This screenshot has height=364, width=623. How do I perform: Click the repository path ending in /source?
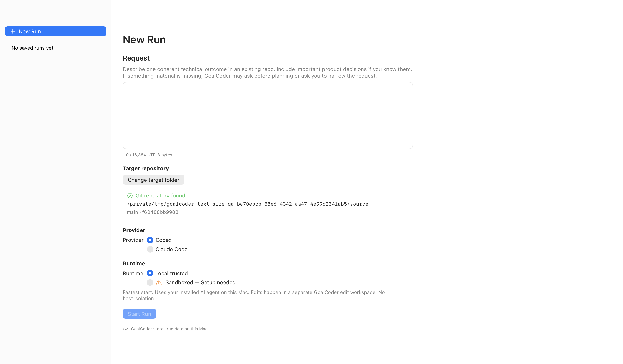point(247,204)
